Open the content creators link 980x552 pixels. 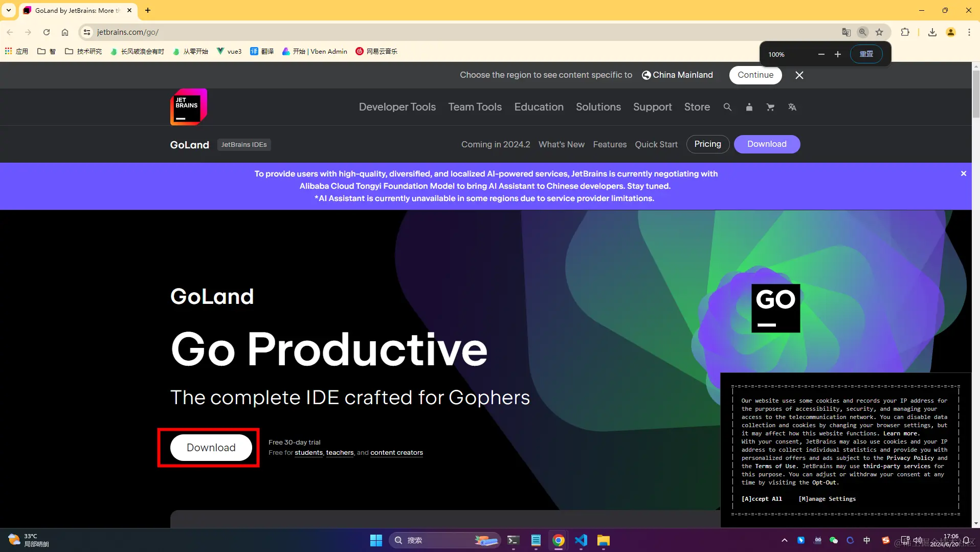coord(396,453)
